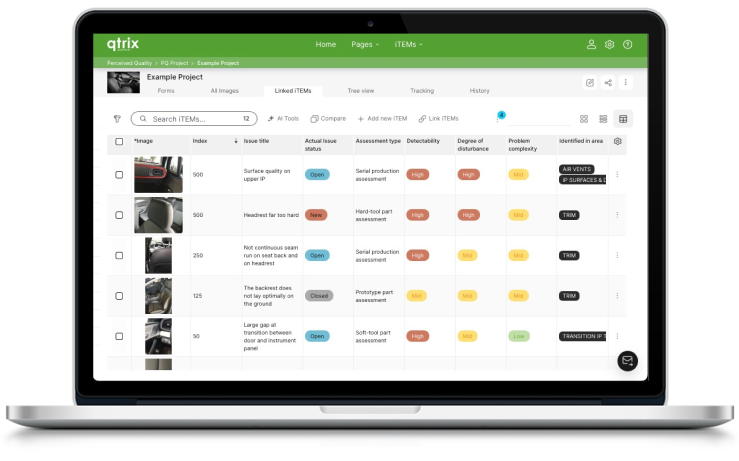
Task: Select all rows with header checkbox
Action: 119,141
